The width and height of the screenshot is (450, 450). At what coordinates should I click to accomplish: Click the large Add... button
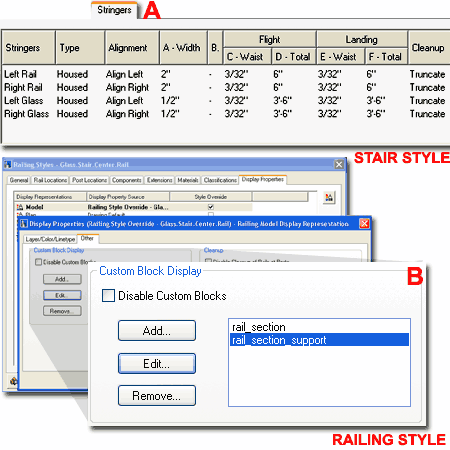157,331
